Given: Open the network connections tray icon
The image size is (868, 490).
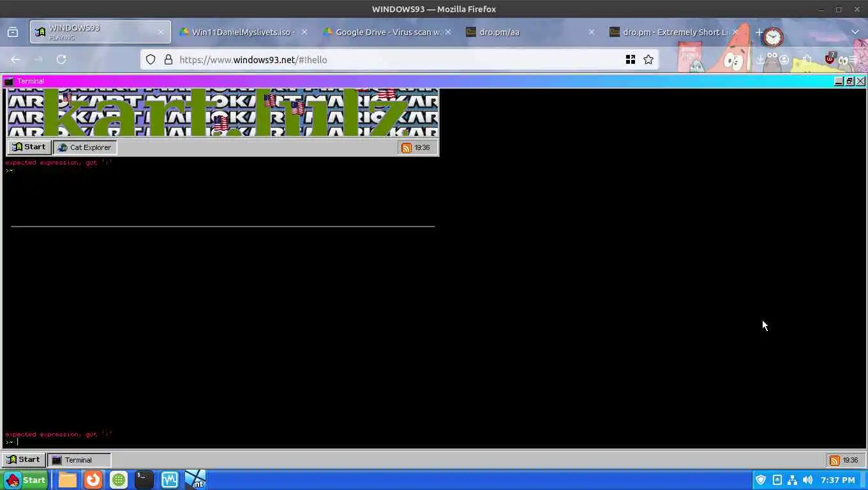Looking at the screenshot, I should pos(792,480).
